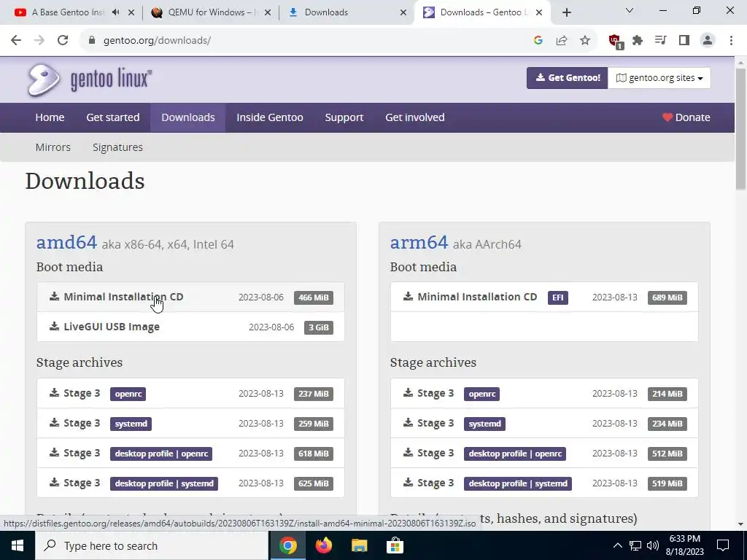Download amd64 Minimal Installation CD
This screenshot has width=747, height=560.
tap(190, 297)
